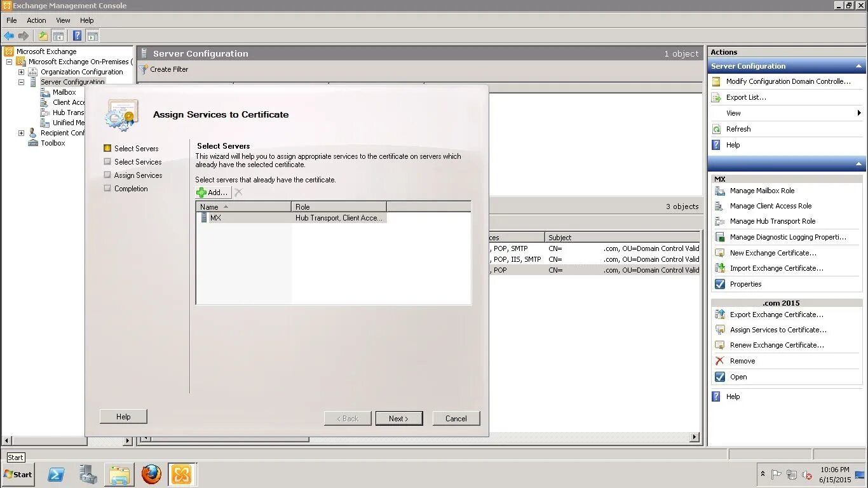Open the Help menu in menu bar

point(87,20)
